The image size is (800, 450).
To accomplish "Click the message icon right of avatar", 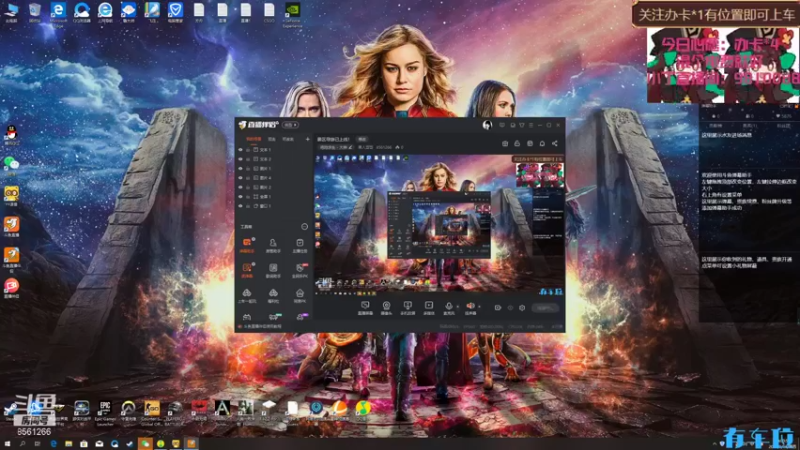I will click(x=502, y=125).
